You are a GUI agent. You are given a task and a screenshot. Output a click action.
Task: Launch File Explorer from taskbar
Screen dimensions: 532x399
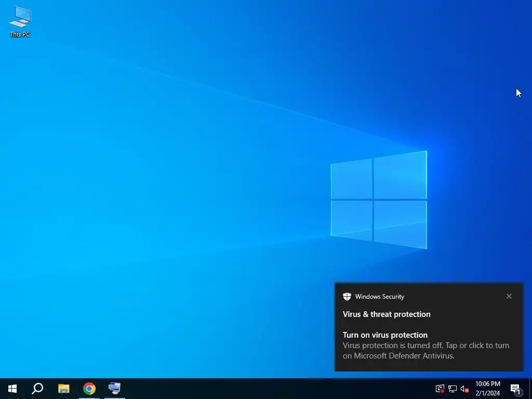64,389
